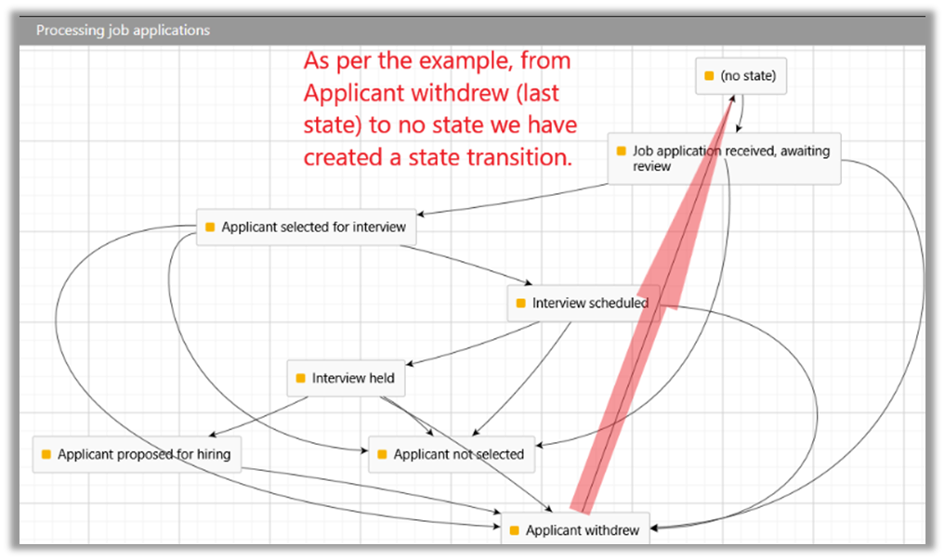Click the yellow icon on (no state) node

point(709,76)
